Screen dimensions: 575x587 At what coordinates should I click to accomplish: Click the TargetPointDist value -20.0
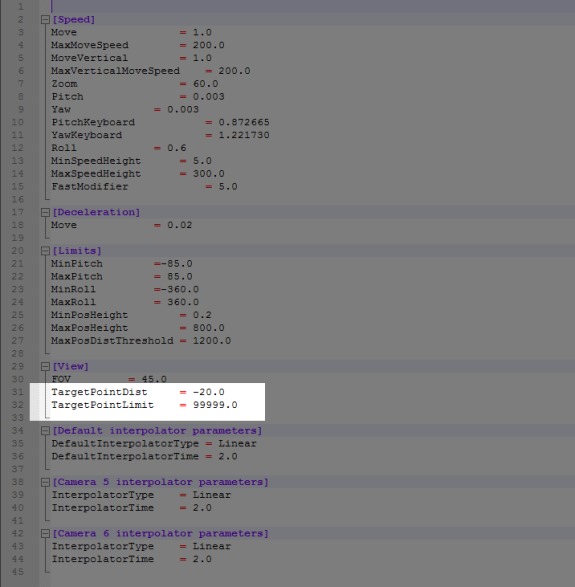coord(209,392)
